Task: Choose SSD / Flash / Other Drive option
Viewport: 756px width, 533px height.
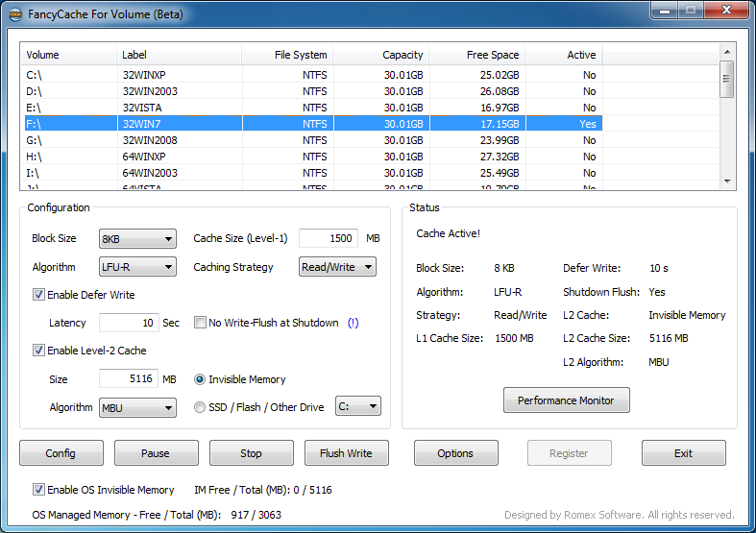Action: (x=200, y=407)
